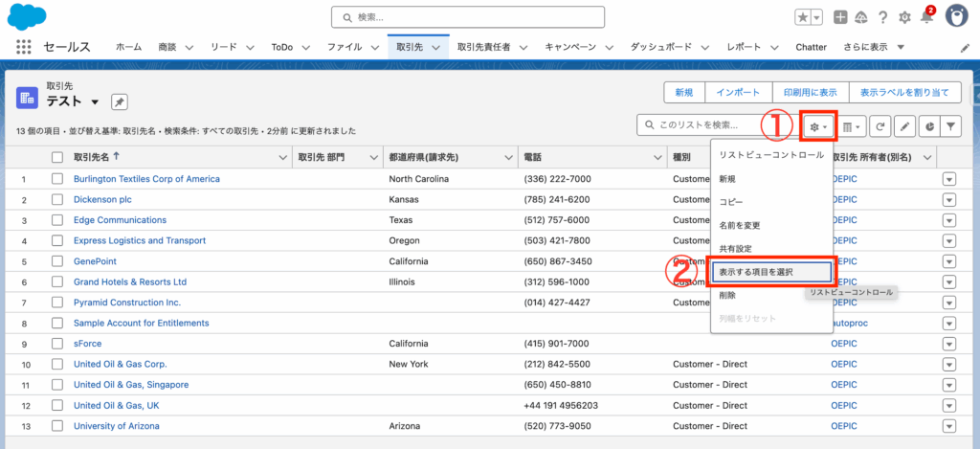This screenshot has height=449, width=980.
Task: Open row actions for sForce
Action: click(948, 344)
